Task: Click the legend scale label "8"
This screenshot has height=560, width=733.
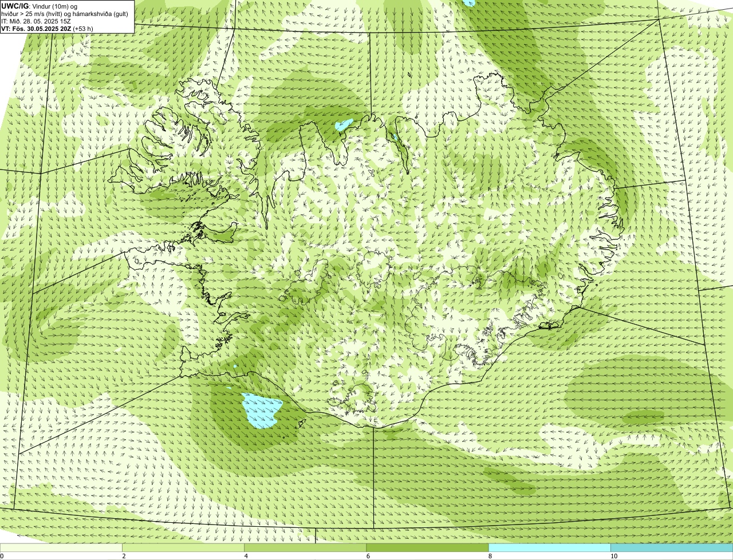Action: 490,556
